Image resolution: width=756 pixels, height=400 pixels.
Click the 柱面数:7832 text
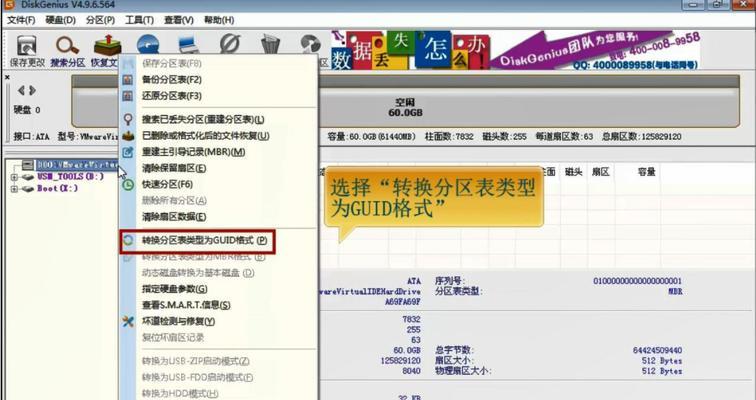pyautogui.click(x=449, y=137)
